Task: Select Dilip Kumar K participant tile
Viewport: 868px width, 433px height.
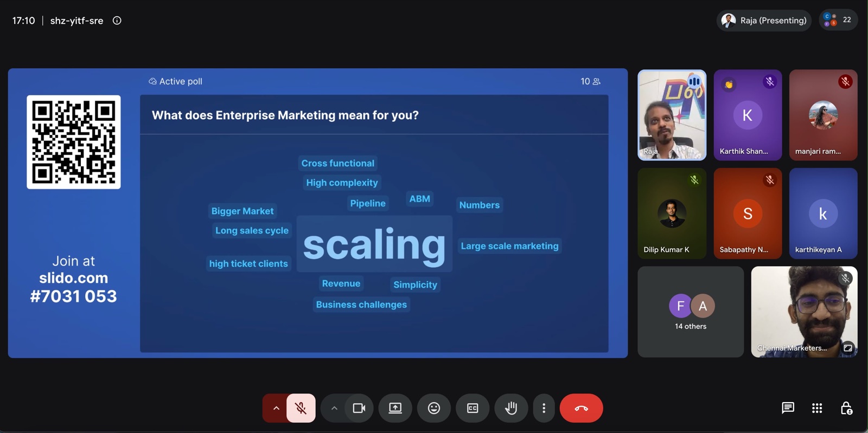Action: 672,213
